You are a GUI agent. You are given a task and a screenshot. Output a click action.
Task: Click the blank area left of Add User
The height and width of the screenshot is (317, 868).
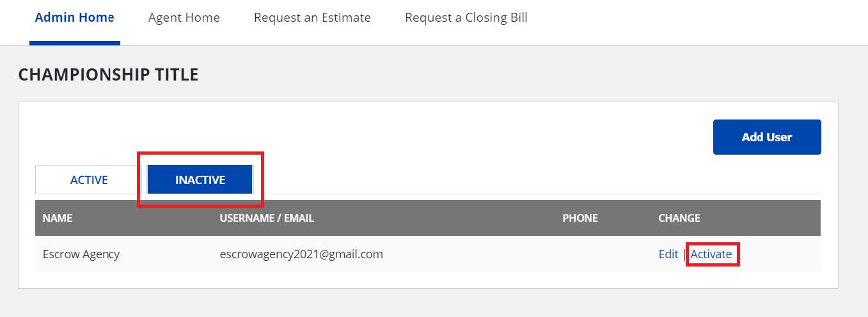[x=448, y=137]
